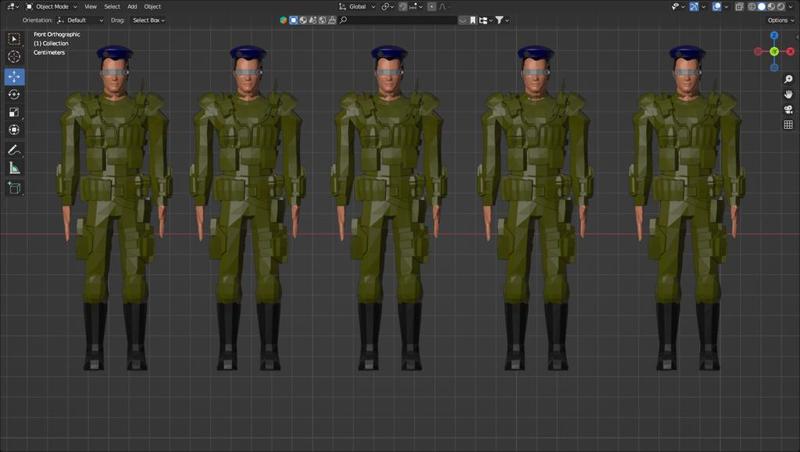The image size is (800, 452).
Task: Switch to wireframe viewport shading
Action: click(x=753, y=7)
